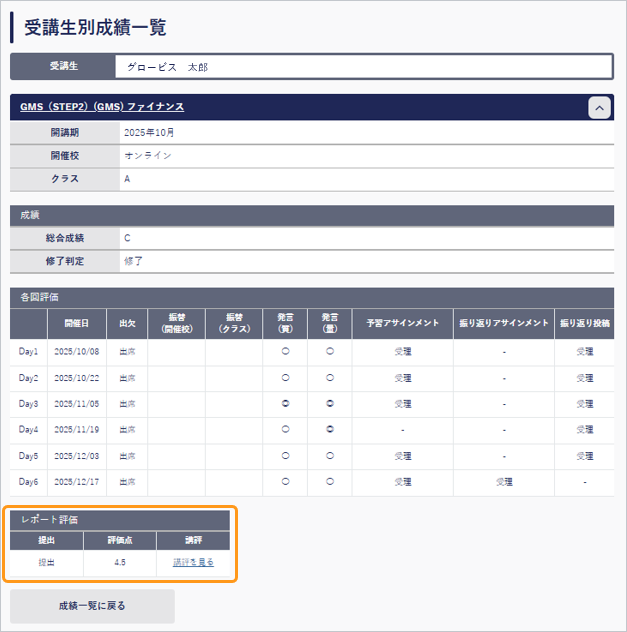Open the GMS (STEP2) ファイナンス course title link
627x632 pixels.
click(102, 107)
